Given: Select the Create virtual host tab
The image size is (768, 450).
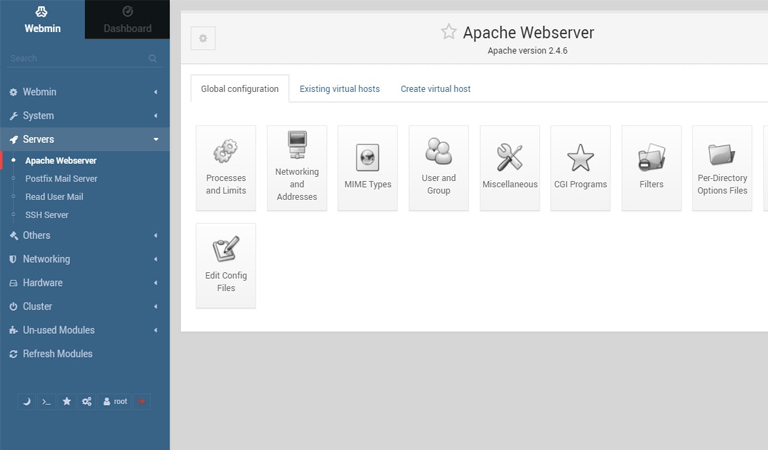Looking at the screenshot, I should 435,89.
